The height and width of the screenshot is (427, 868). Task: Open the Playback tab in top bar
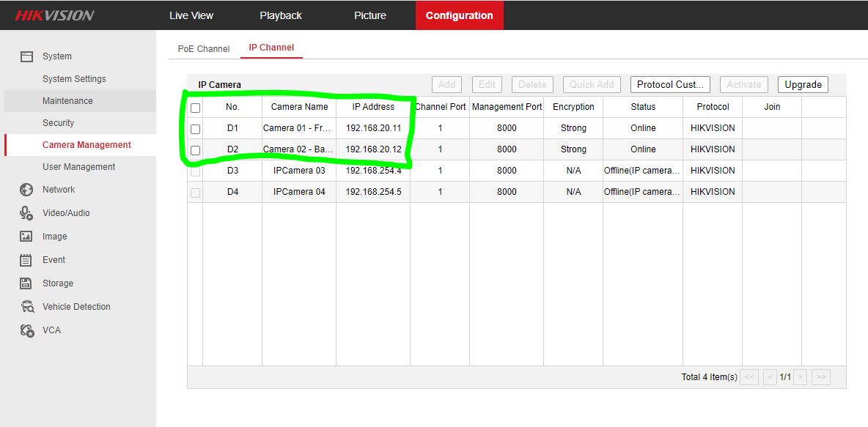point(281,15)
